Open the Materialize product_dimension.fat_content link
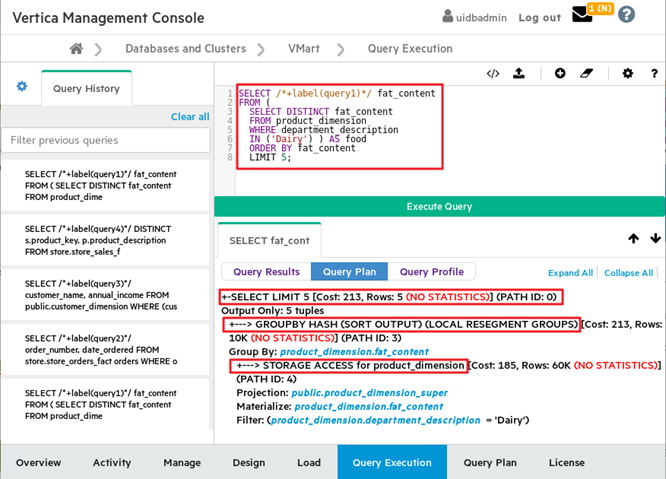666x479 pixels. pos(369,407)
